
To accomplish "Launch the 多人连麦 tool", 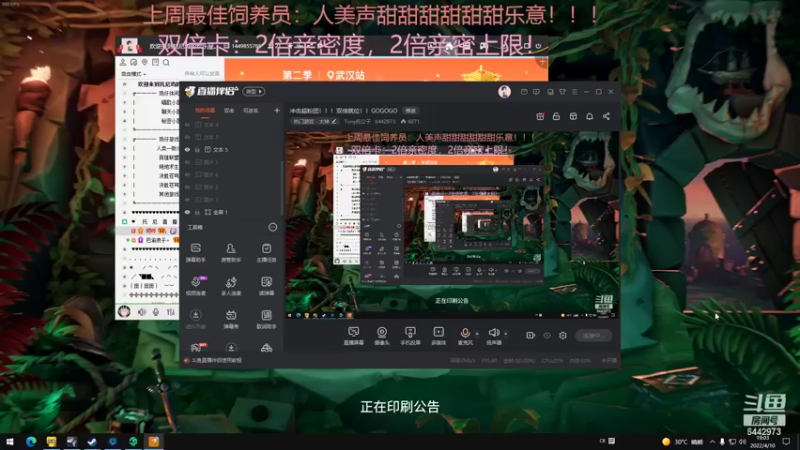I will pos(231,286).
